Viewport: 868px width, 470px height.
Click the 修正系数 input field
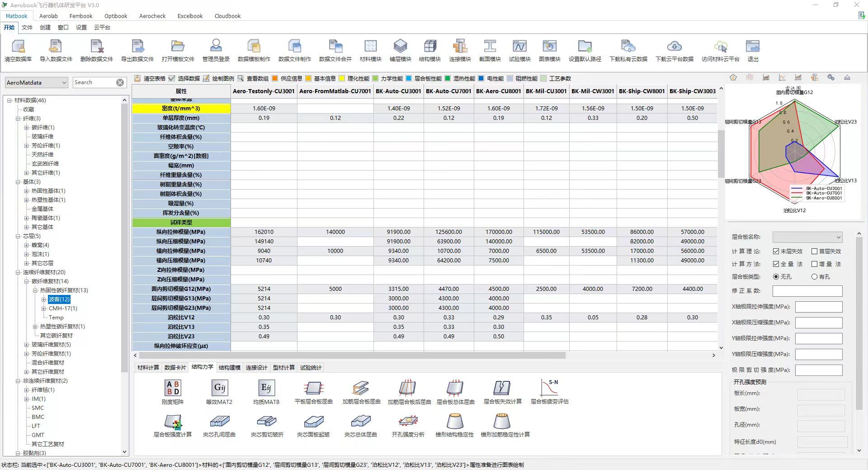807,291
